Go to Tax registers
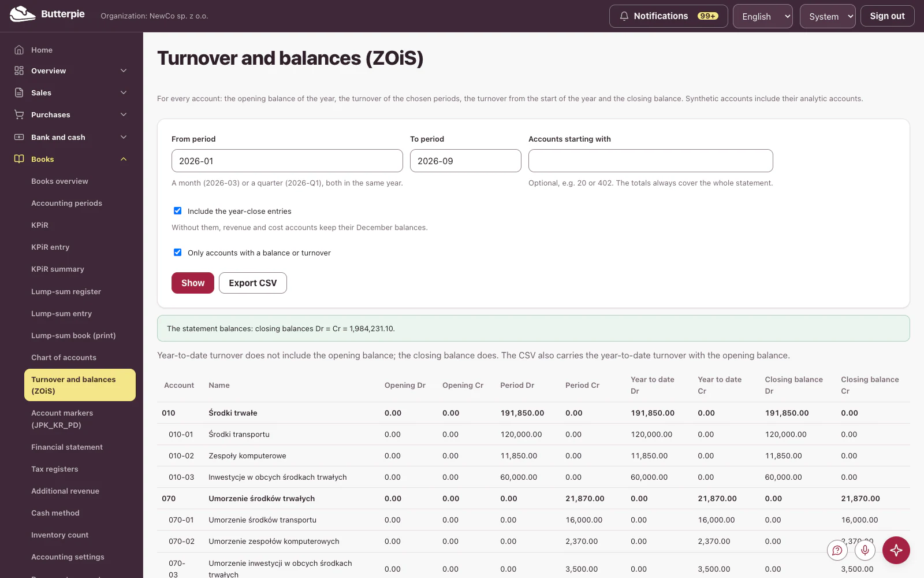This screenshot has width=924, height=578. tap(55, 469)
